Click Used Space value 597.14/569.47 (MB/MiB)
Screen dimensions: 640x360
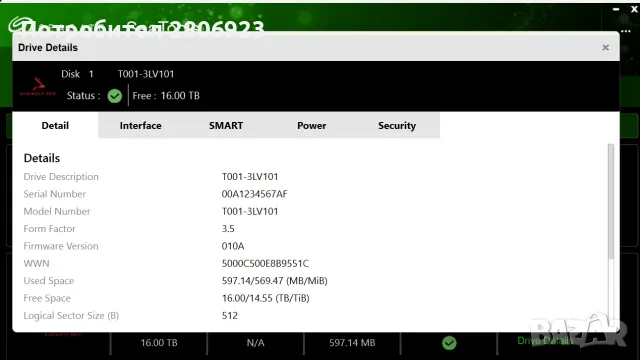pos(275,281)
